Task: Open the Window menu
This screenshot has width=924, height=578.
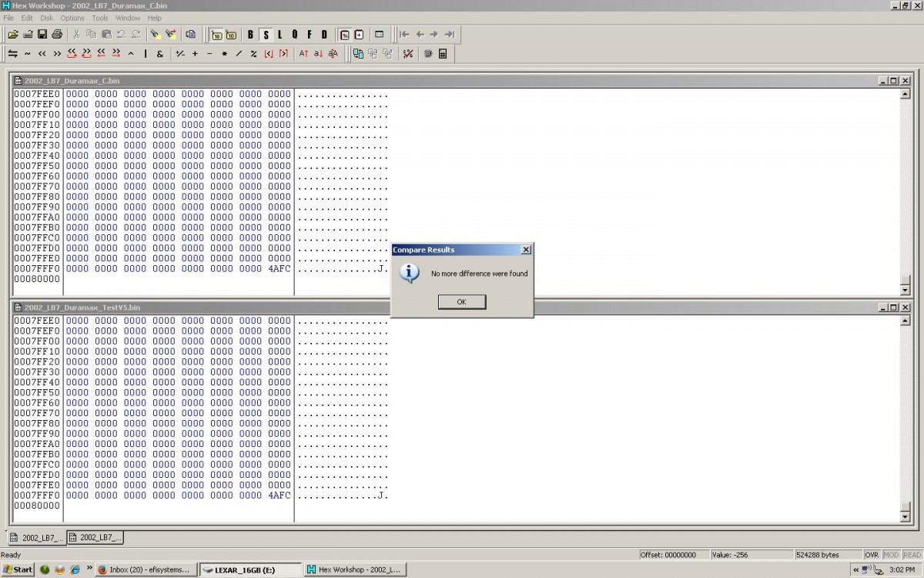Action: point(128,18)
